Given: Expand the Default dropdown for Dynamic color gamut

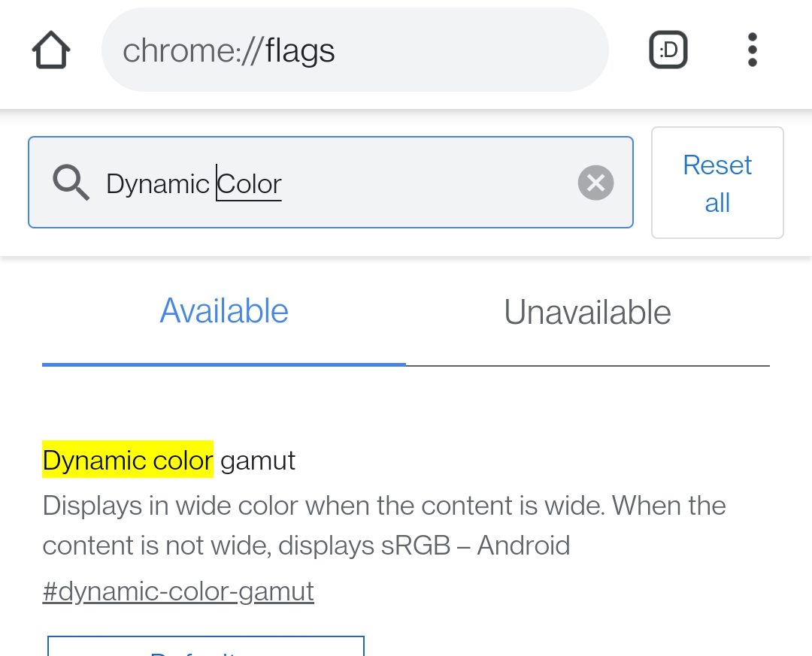Looking at the screenshot, I should point(205,645).
